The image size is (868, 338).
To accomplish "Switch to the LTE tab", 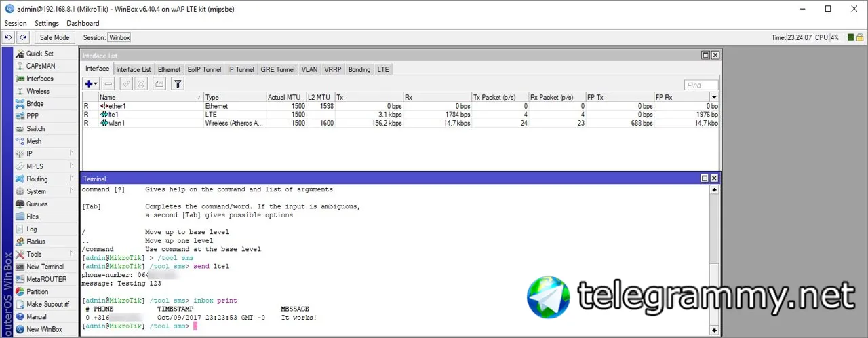I will [383, 69].
